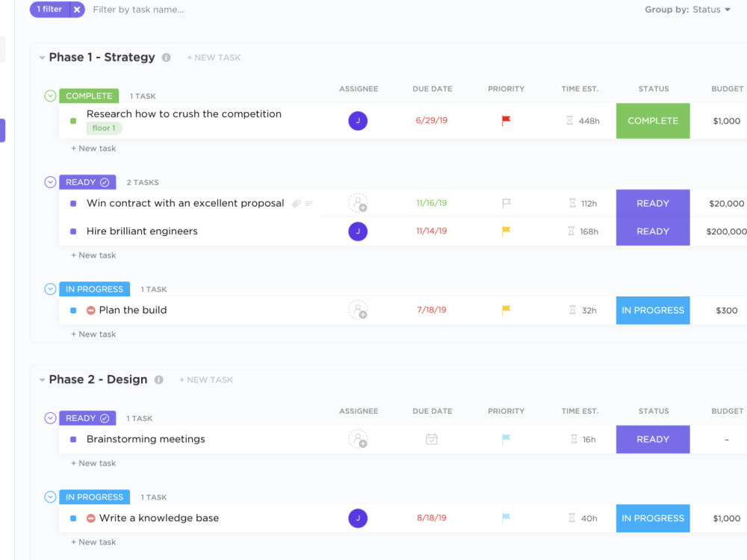The image size is (747, 560).
Task: Add new task under COMPLETE group
Action: [x=93, y=149]
